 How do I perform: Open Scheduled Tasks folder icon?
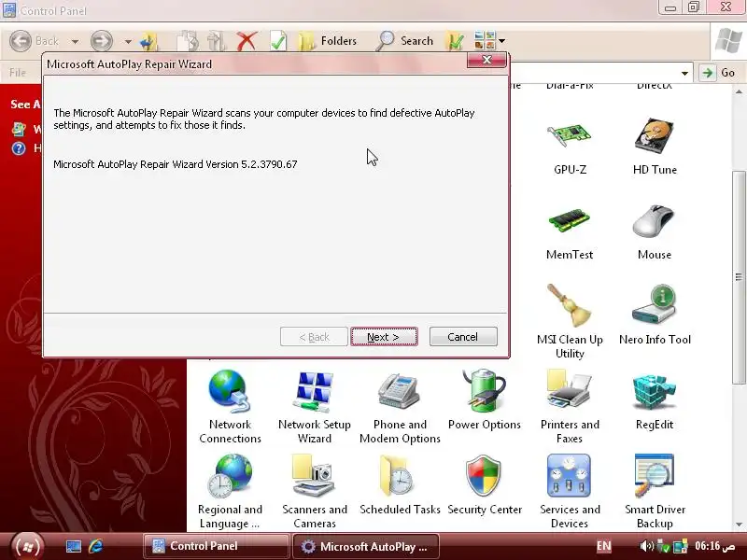point(400,485)
